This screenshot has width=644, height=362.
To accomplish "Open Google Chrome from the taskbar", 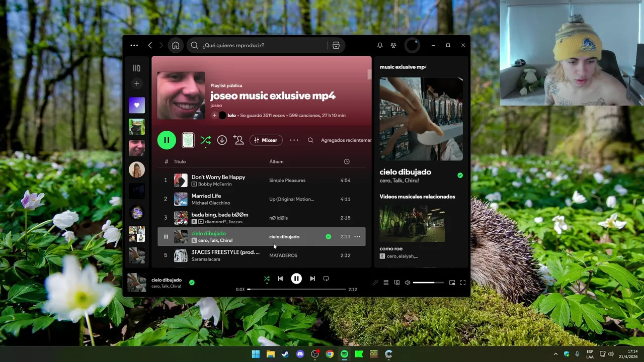I will coord(330,354).
